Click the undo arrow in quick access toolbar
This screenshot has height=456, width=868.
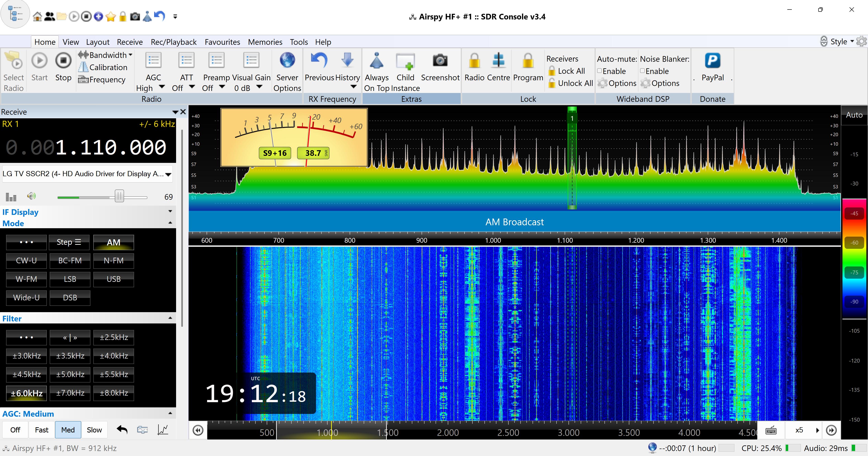[x=159, y=16]
